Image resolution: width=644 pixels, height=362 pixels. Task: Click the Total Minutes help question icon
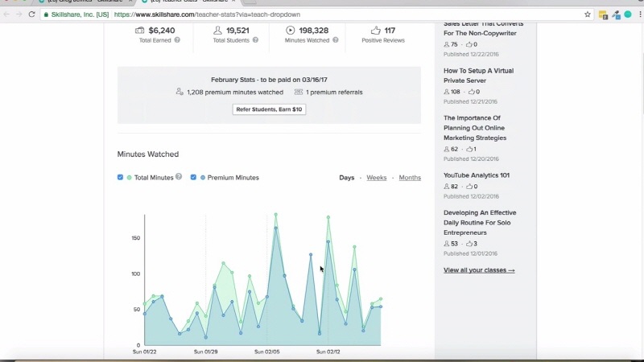179,176
